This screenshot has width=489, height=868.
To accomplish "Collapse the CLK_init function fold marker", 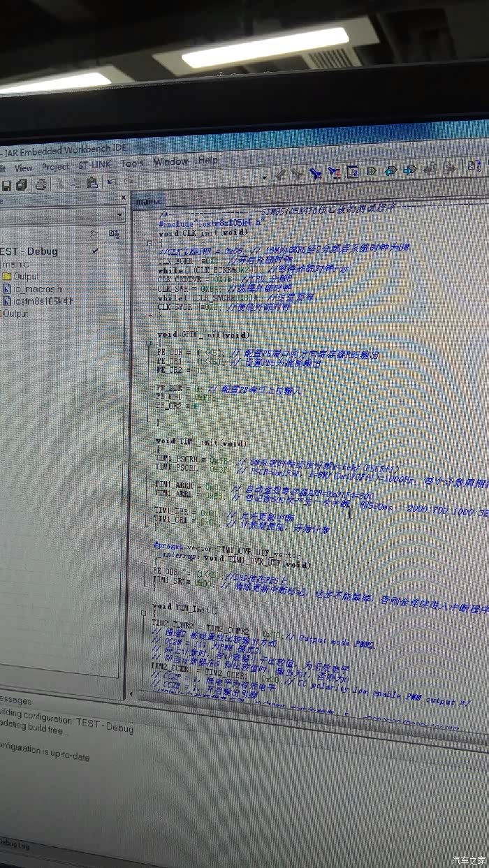I will tap(149, 244).
